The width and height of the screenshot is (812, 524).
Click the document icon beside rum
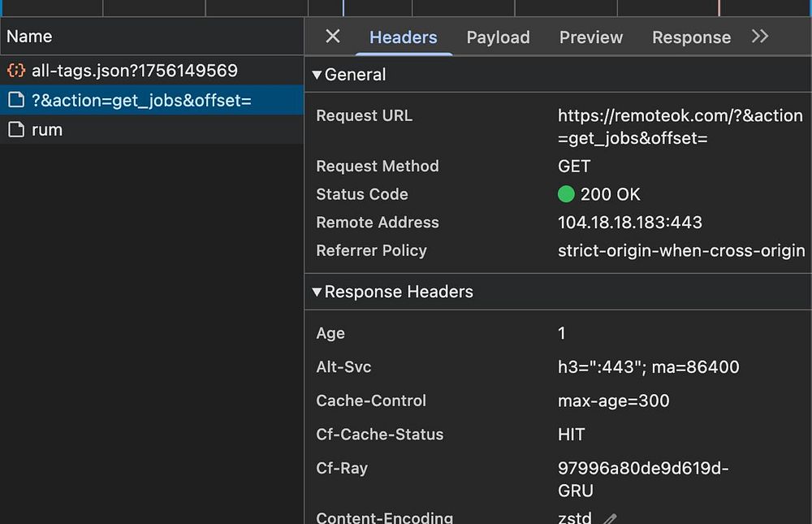[x=16, y=130]
